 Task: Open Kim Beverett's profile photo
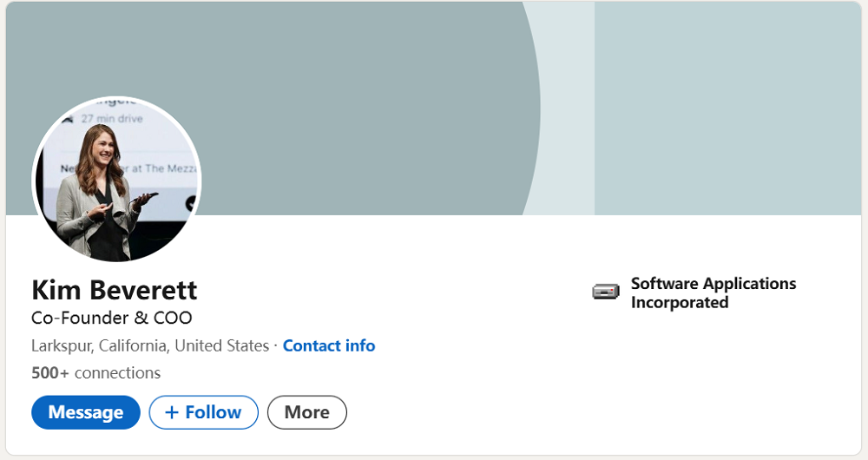(x=116, y=180)
